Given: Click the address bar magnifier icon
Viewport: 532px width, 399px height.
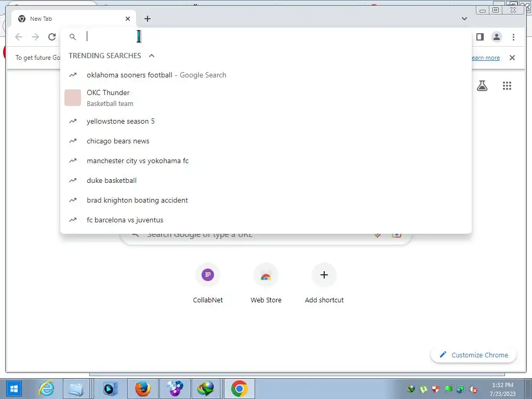Looking at the screenshot, I should pyautogui.click(x=73, y=37).
